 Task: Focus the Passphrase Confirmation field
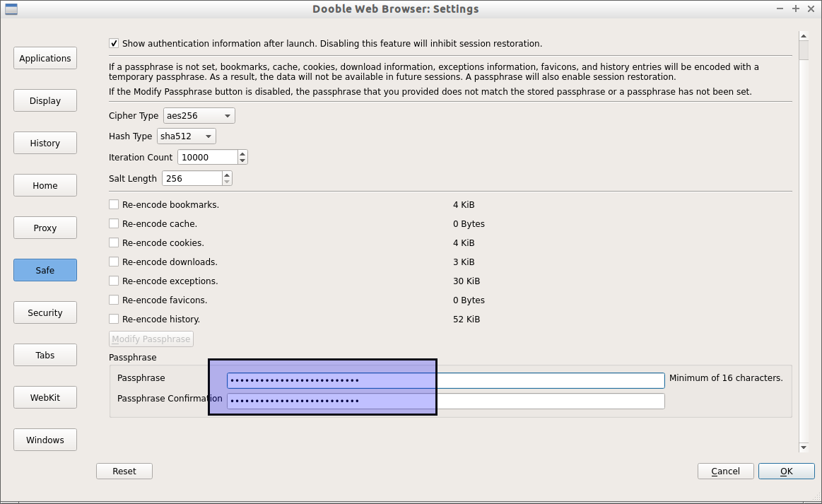coord(445,402)
